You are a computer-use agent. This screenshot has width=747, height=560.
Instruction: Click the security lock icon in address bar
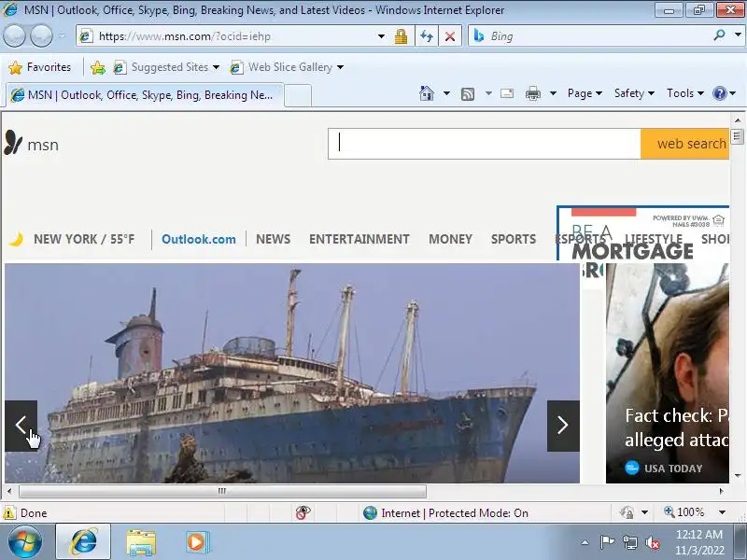pyautogui.click(x=401, y=36)
